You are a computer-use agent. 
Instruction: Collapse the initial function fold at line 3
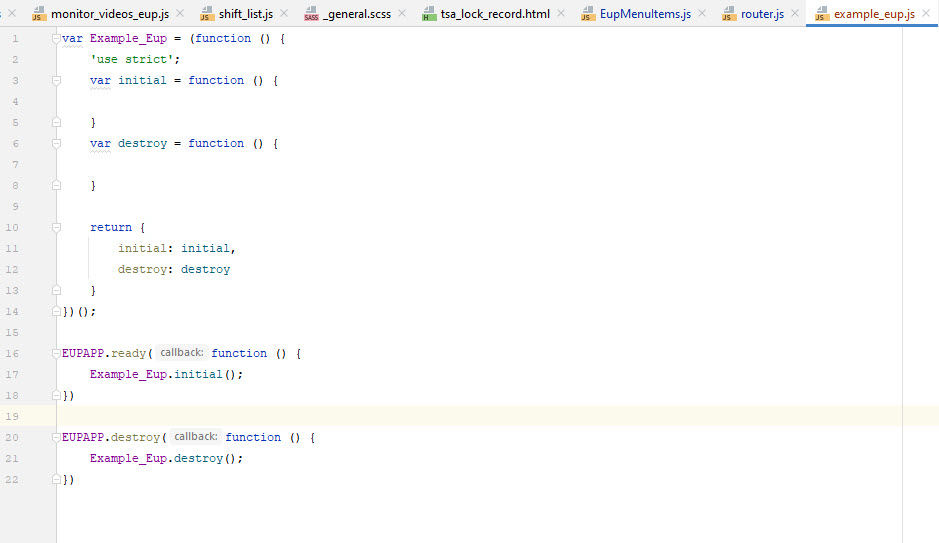tap(56, 80)
